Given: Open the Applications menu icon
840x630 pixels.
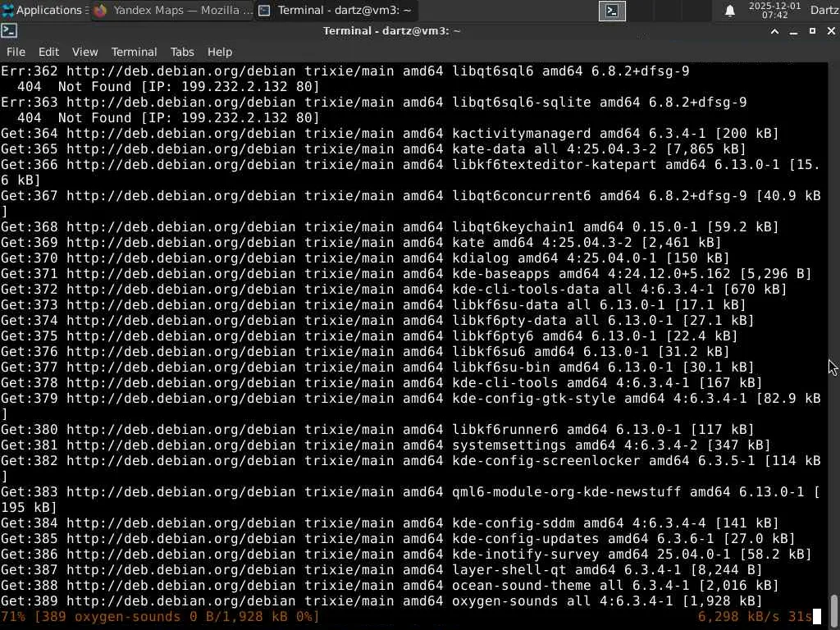Looking at the screenshot, I should 8,10.
